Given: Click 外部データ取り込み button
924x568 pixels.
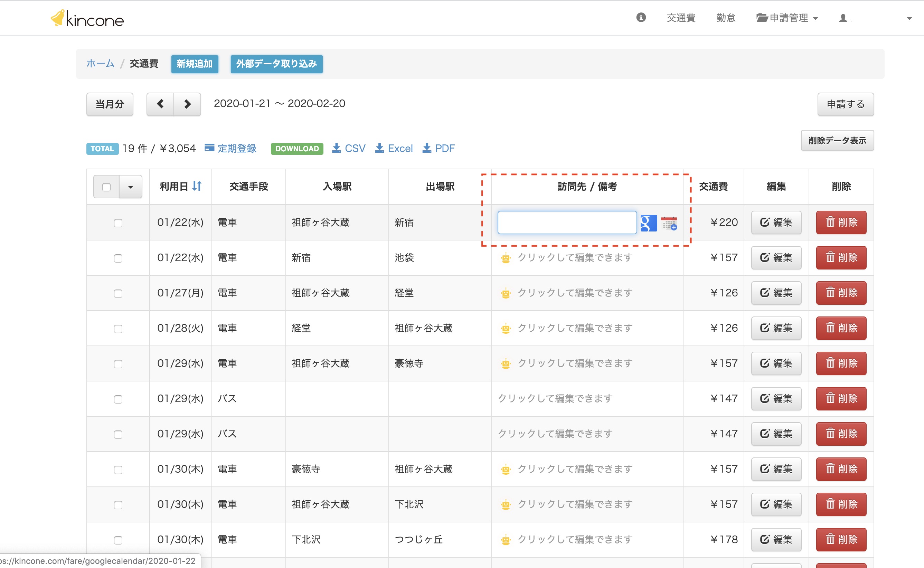Looking at the screenshot, I should (x=276, y=64).
